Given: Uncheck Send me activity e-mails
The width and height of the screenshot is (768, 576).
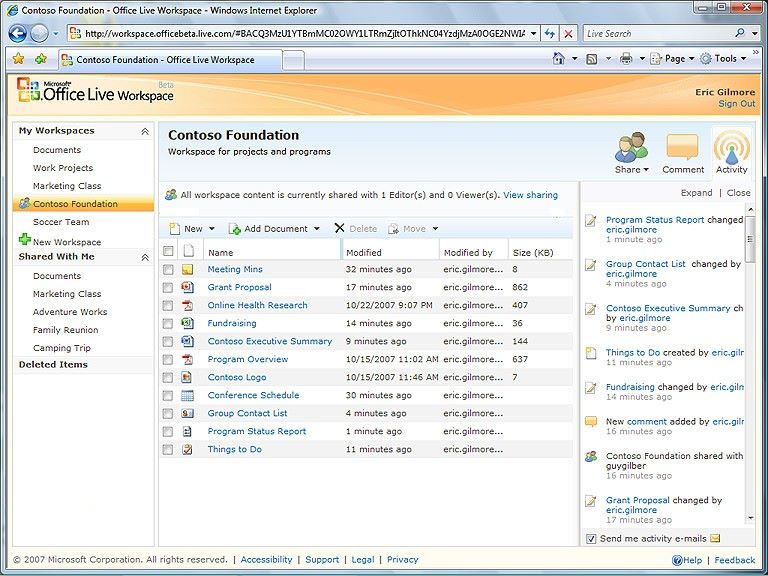Looking at the screenshot, I should point(591,539).
